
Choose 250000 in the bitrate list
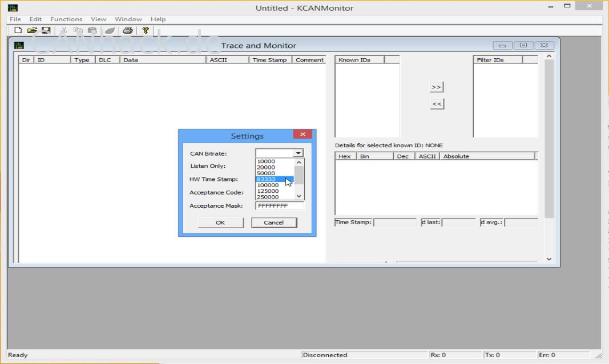point(275,197)
